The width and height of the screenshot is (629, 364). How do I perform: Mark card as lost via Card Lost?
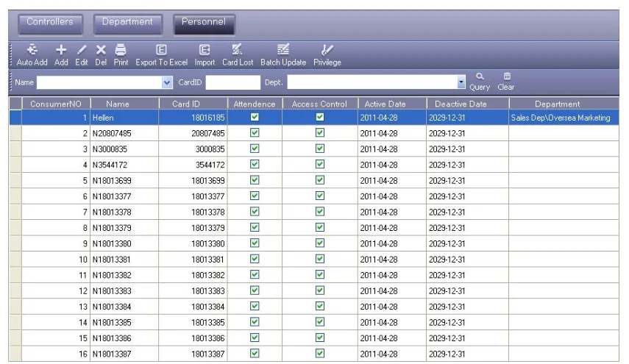click(x=238, y=55)
